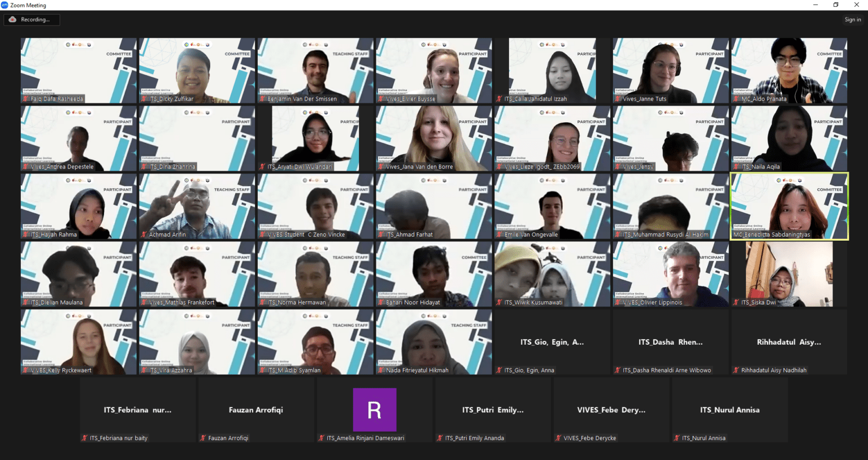Select Achmad Arifin's video tile
The height and width of the screenshot is (460, 868).
[x=197, y=206]
